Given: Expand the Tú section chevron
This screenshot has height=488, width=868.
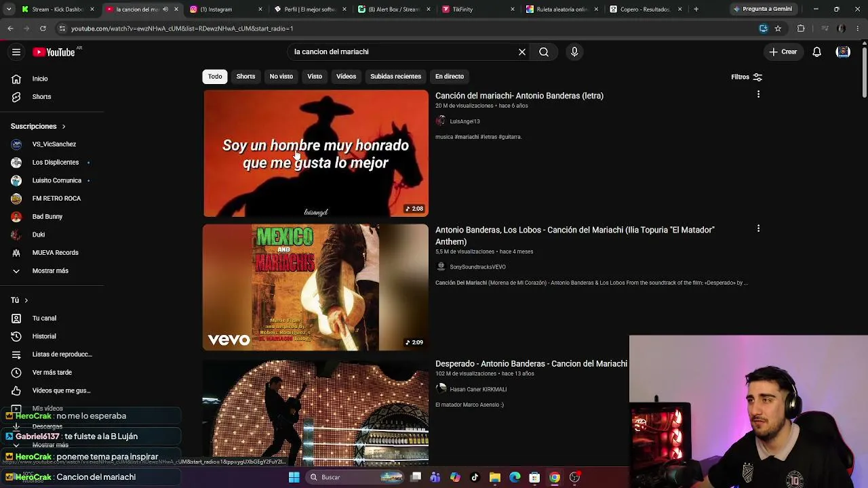Looking at the screenshot, I should [x=26, y=300].
